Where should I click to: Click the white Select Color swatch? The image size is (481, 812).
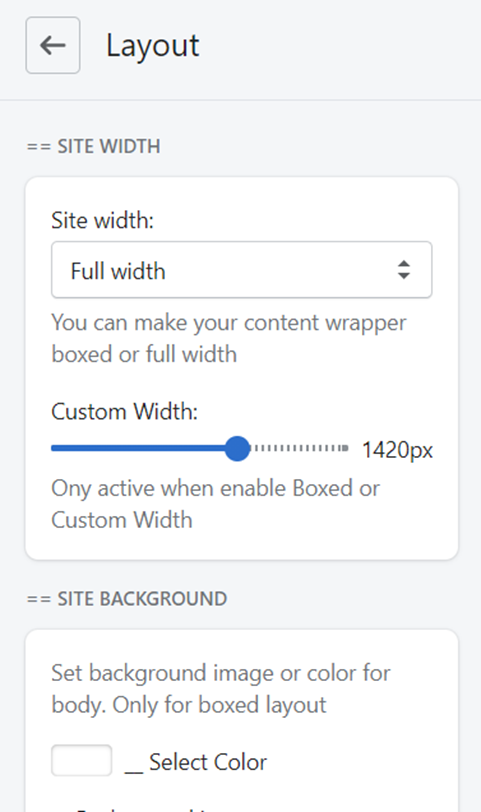tap(81, 760)
